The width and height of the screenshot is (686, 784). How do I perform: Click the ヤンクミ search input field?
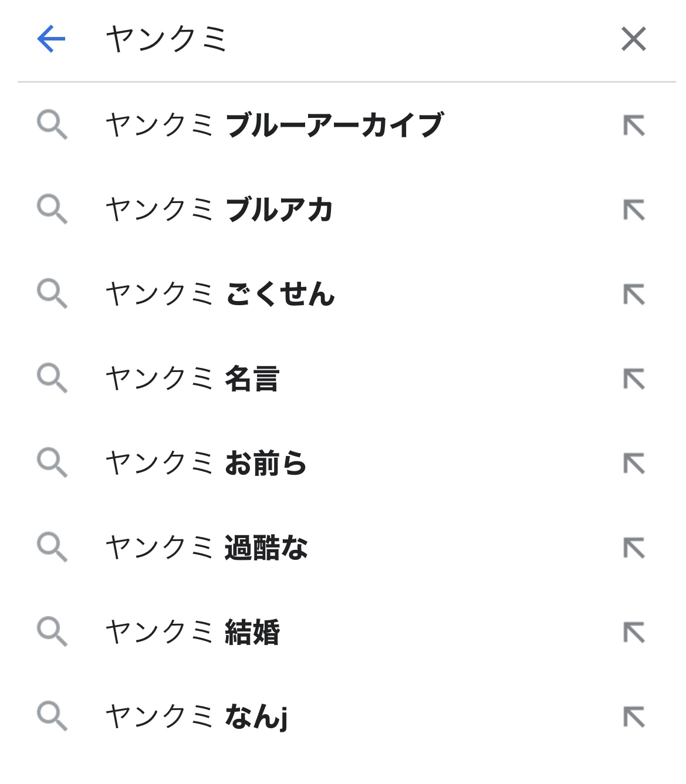tap(352, 39)
